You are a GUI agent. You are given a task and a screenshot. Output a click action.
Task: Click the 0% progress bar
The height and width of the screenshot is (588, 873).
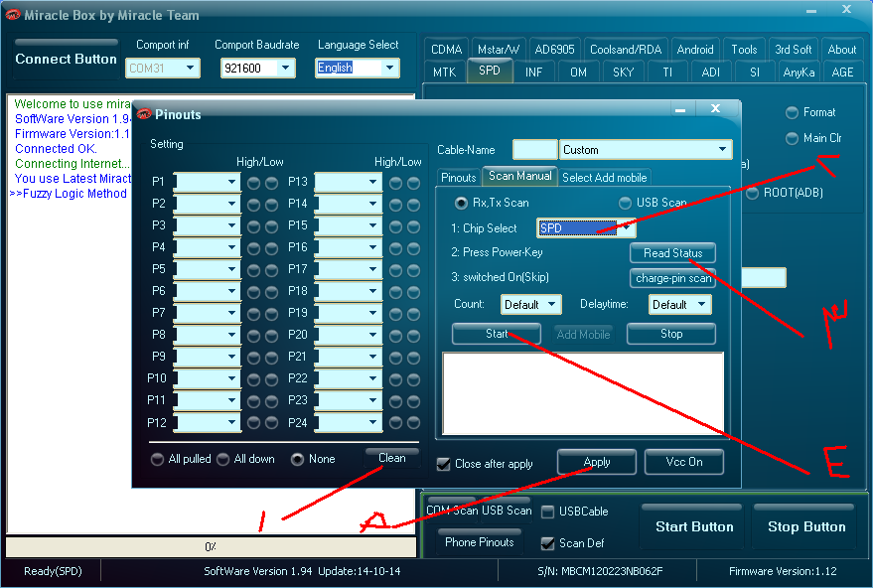coord(211,547)
